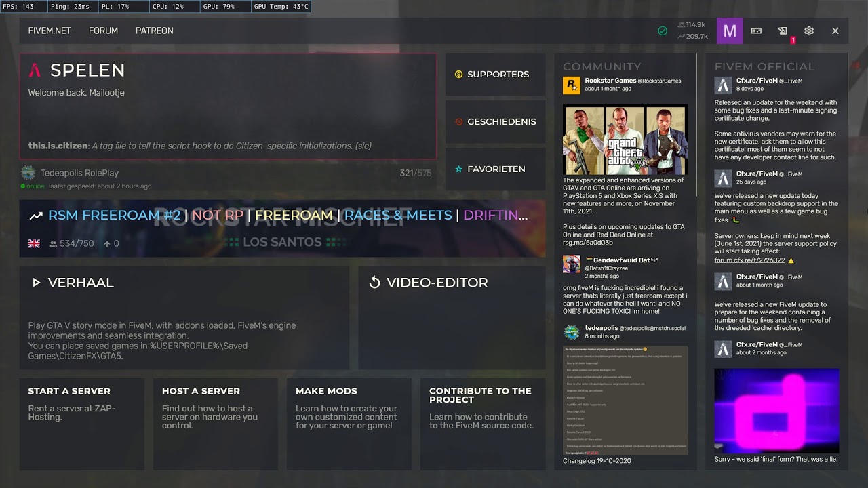
Task: Open MAKE MODS card
Action: pos(349,424)
